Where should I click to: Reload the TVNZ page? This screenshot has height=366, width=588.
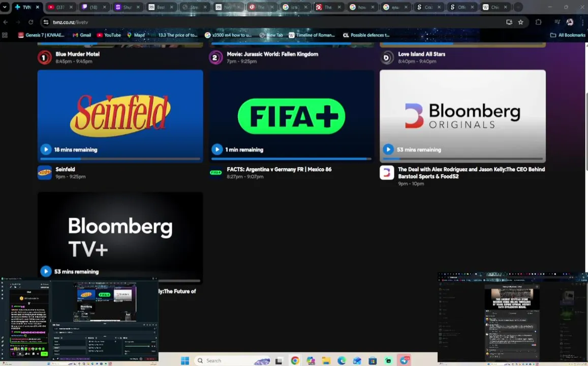[31, 22]
